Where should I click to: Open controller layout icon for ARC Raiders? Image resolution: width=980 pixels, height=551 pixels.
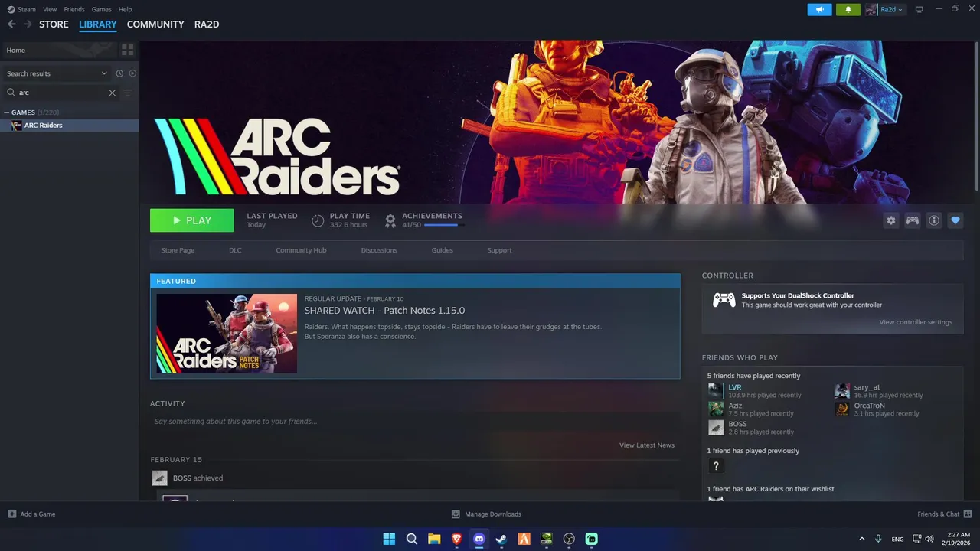[x=913, y=220]
